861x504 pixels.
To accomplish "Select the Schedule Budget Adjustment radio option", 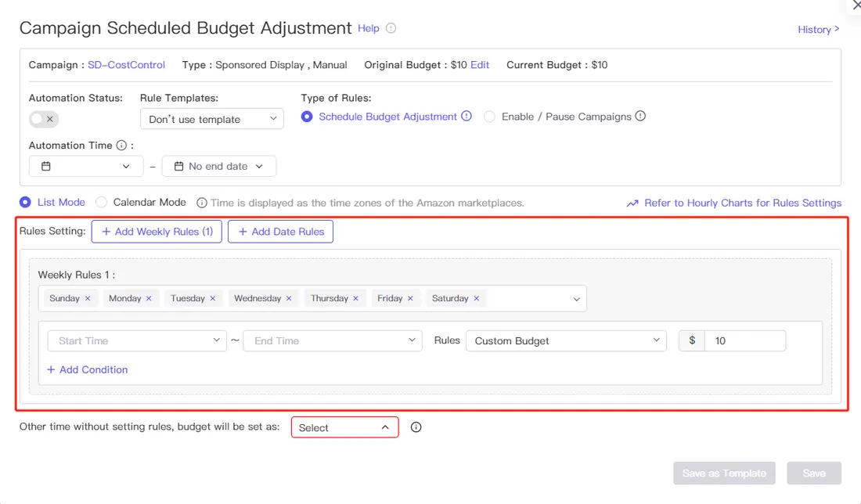I will pos(307,117).
